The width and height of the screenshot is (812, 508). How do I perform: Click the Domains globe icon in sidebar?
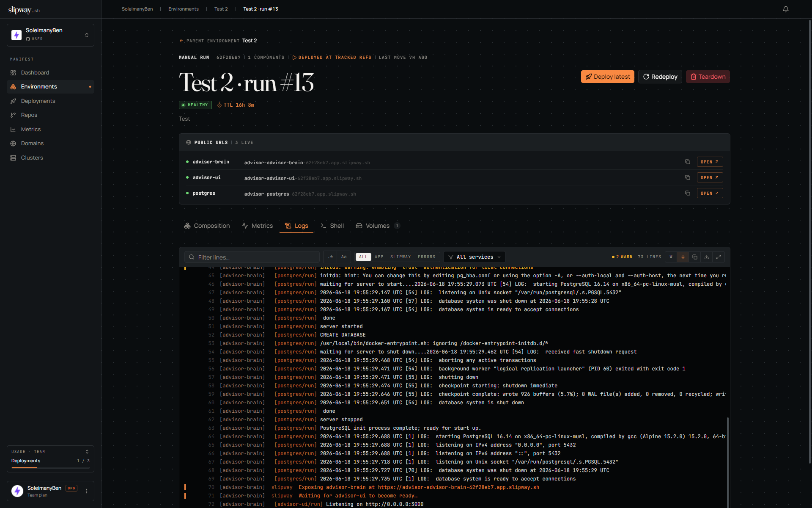(13, 144)
